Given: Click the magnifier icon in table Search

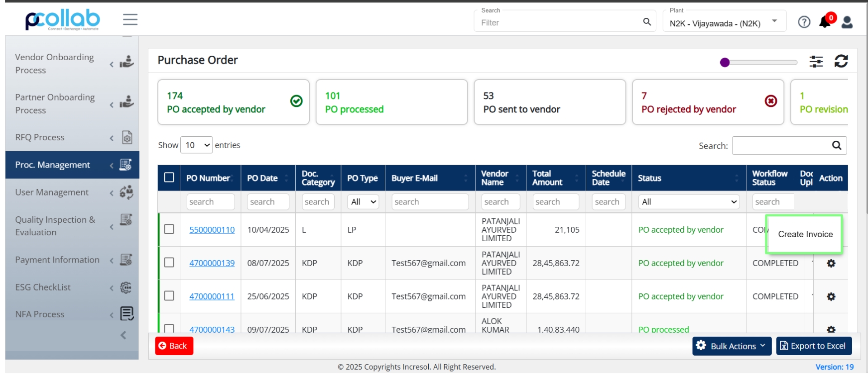Looking at the screenshot, I should coord(837,145).
